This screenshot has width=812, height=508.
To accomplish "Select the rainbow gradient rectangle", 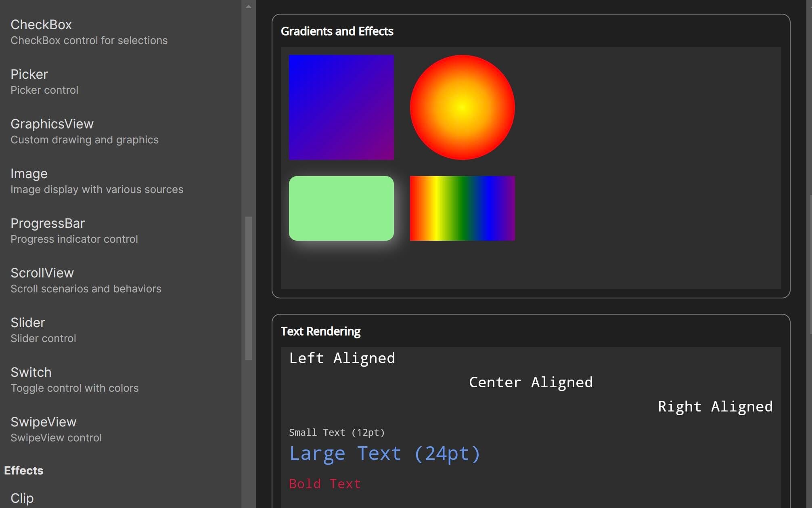I will (x=462, y=208).
